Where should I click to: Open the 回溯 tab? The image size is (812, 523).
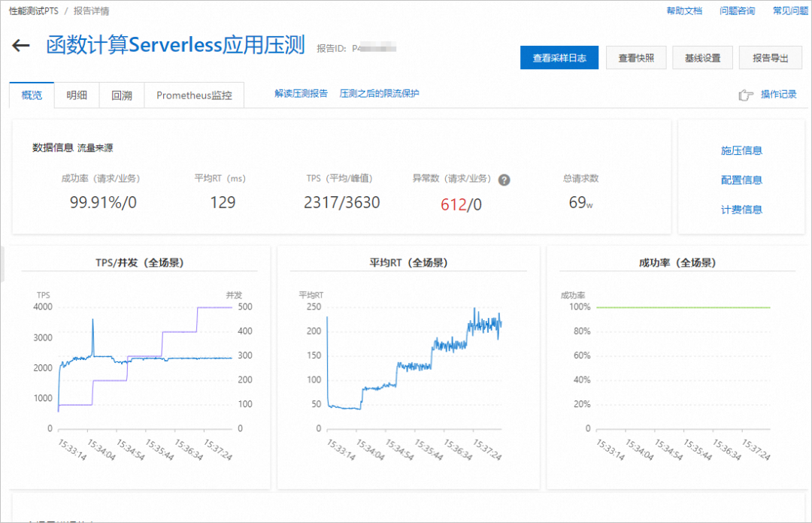tap(122, 95)
